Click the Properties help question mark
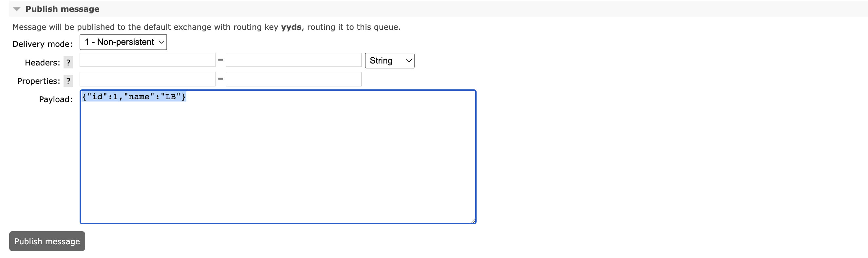This screenshot has width=868, height=258. pyautogui.click(x=68, y=81)
